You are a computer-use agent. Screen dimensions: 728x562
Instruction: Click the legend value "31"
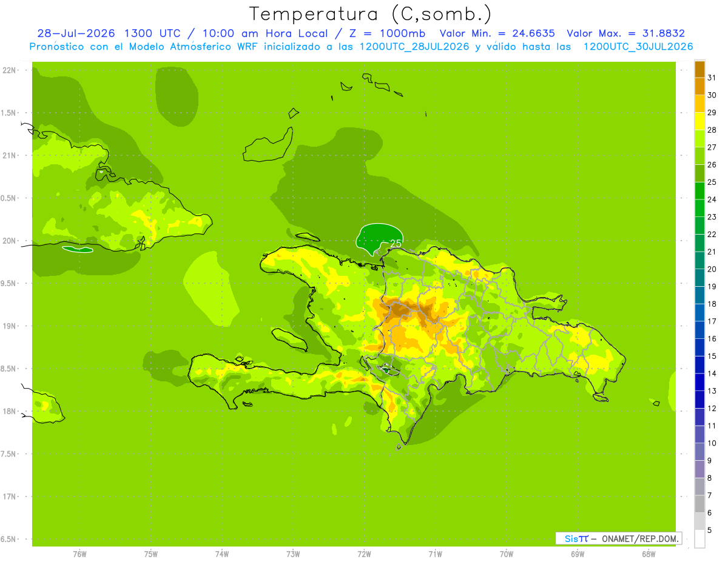tap(712, 78)
